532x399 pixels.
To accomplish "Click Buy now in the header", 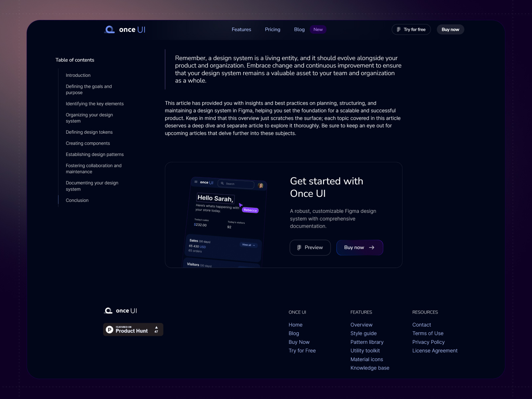I will (x=450, y=29).
